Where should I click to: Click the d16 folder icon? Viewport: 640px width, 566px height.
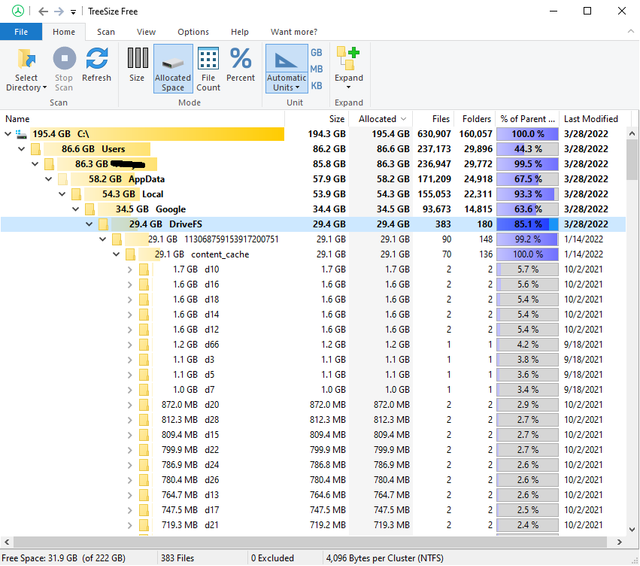click(x=144, y=284)
